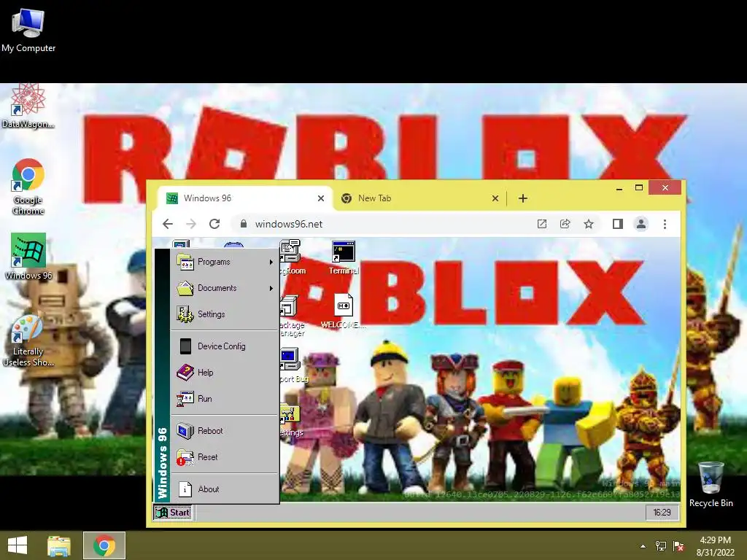Close the Windows 96 tab
The height and width of the screenshot is (560, 747).
coord(321,198)
